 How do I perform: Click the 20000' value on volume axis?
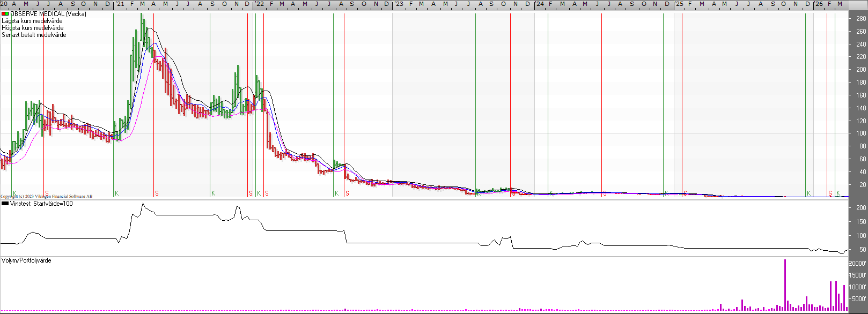(x=857, y=264)
